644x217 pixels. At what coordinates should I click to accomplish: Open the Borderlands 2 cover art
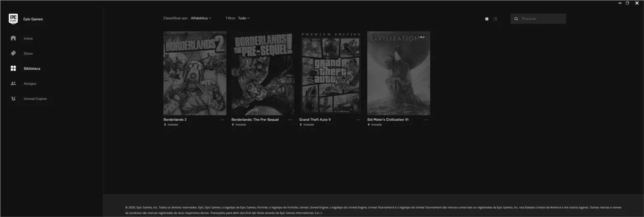[195, 73]
